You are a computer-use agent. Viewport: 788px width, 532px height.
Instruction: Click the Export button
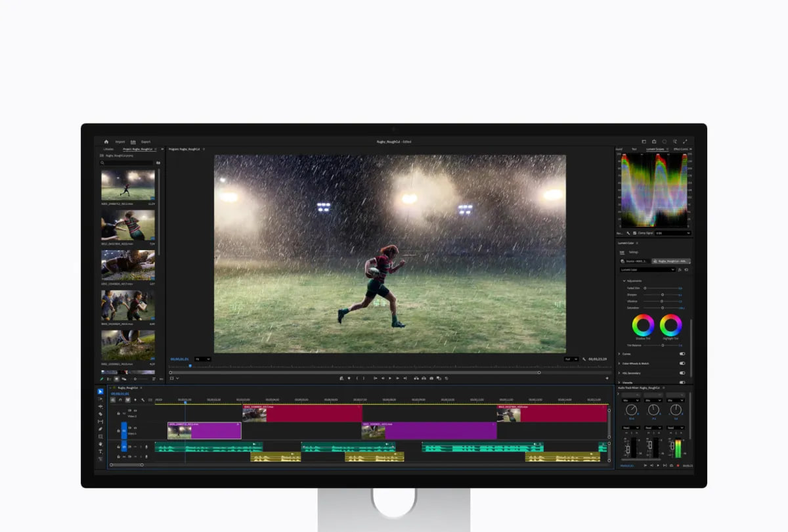pos(145,141)
